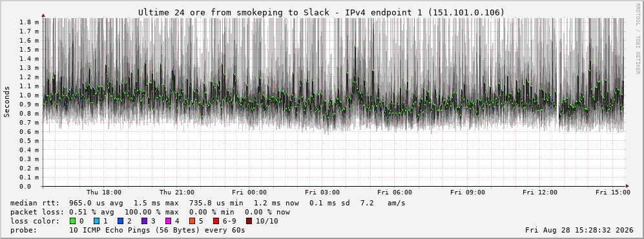The width and height of the screenshot is (644, 239).
Task: Click the Fri 06:00 time axis label
Action: (x=395, y=192)
